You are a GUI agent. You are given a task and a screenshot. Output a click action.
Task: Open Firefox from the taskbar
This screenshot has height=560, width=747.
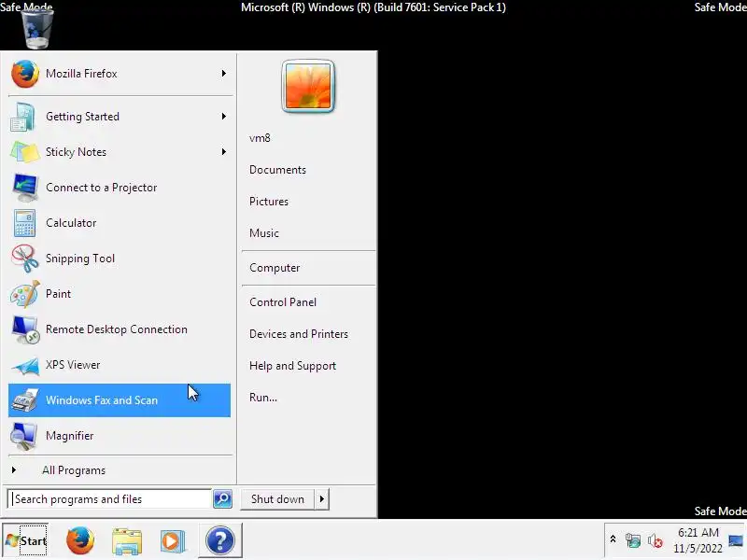(80, 540)
